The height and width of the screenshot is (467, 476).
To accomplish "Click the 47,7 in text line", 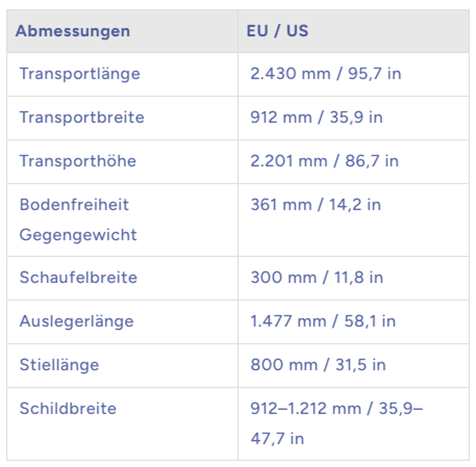I will pyautogui.click(x=277, y=438).
